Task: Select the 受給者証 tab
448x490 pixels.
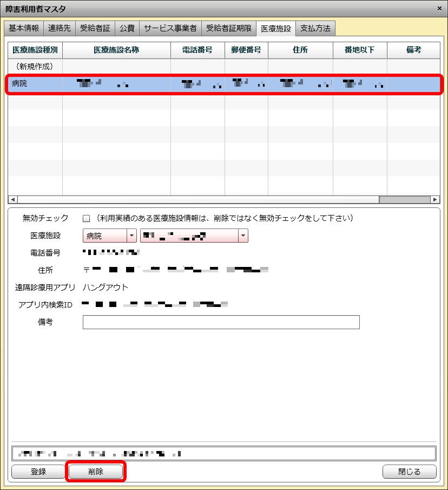Action: (x=95, y=28)
